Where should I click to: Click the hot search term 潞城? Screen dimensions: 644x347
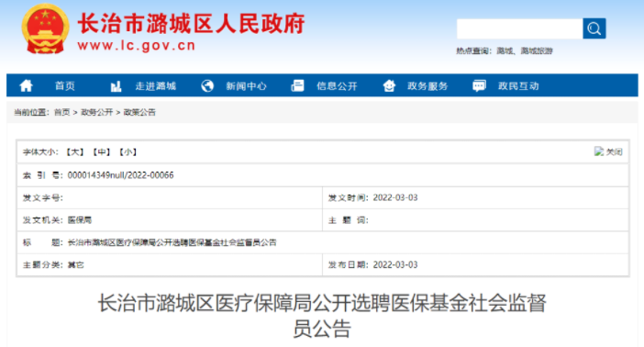click(x=505, y=51)
